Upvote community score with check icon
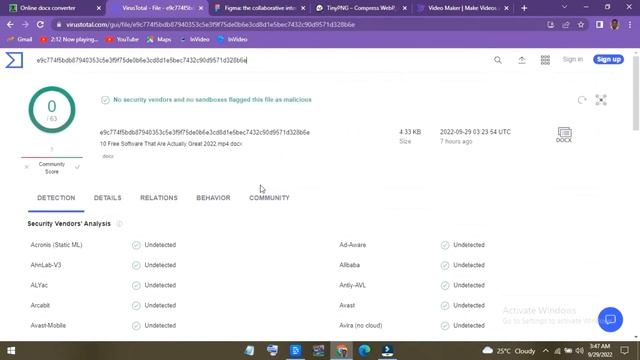Image resolution: width=640 pixels, height=360 pixels. [x=77, y=167]
